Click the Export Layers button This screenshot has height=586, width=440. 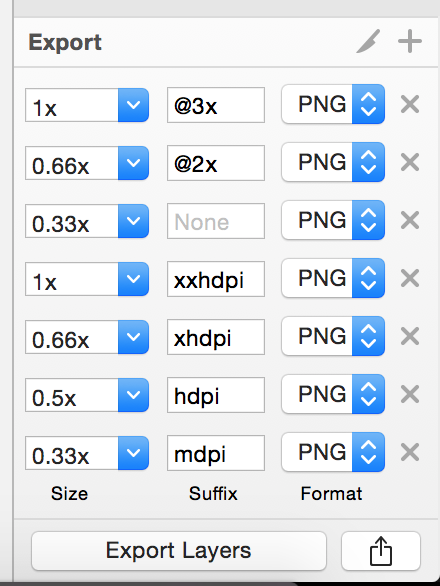[x=179, y=551]
